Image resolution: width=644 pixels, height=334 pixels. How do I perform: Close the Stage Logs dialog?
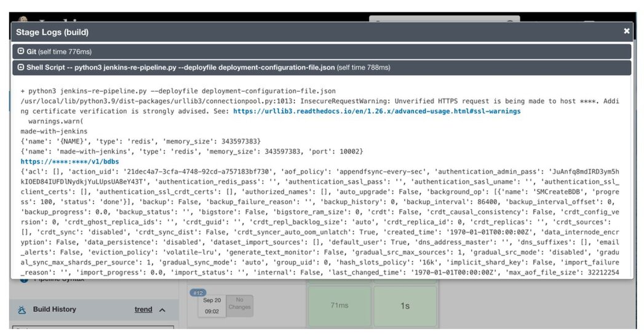point(626,31)
